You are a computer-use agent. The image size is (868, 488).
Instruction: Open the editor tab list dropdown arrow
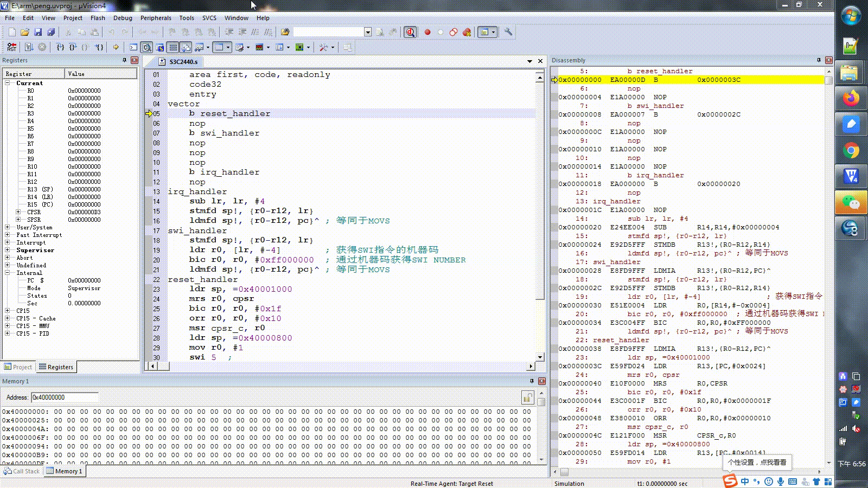tap(529, 61)
